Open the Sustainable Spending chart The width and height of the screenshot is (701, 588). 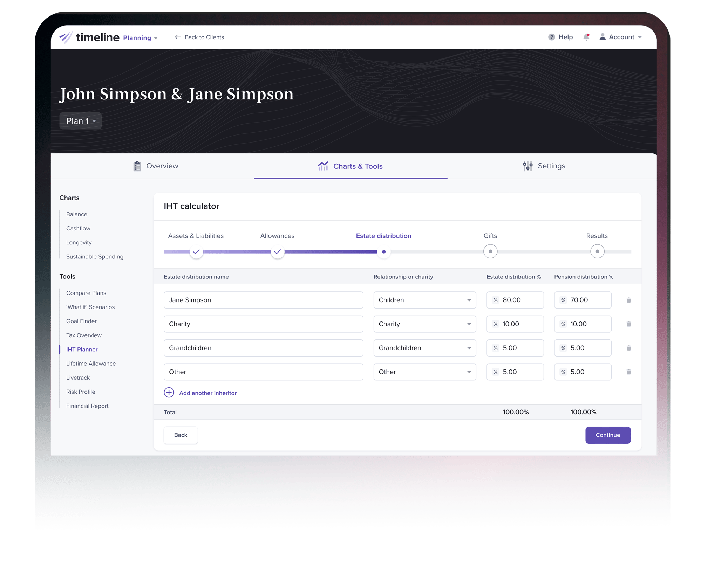point(95,257)
